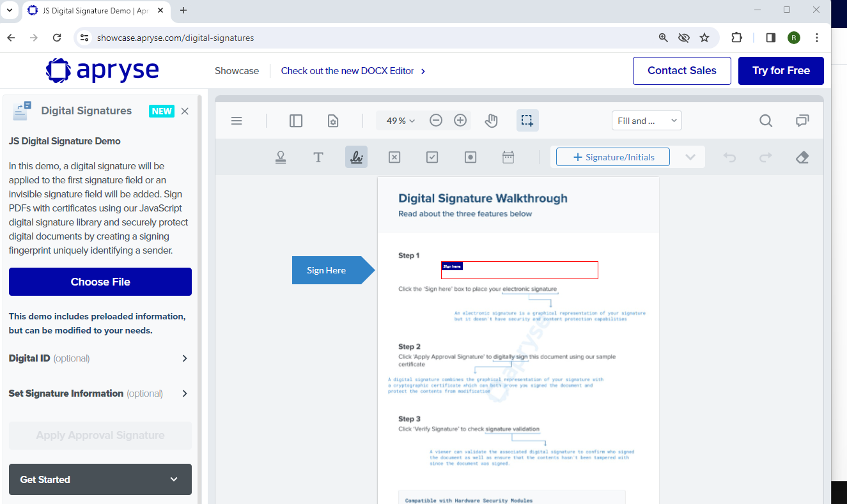Bookmark page with the star icon
The image size is (847, 504).
[x=704, y=38]
